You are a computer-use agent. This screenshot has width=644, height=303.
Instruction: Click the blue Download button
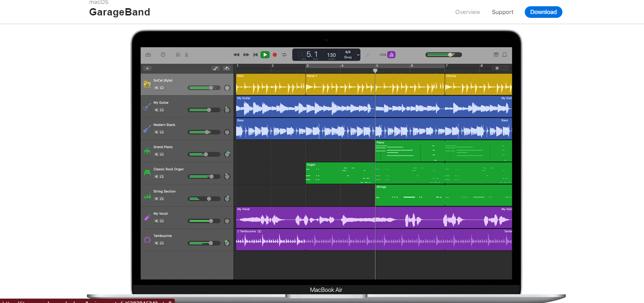click(x=544, y=12)
